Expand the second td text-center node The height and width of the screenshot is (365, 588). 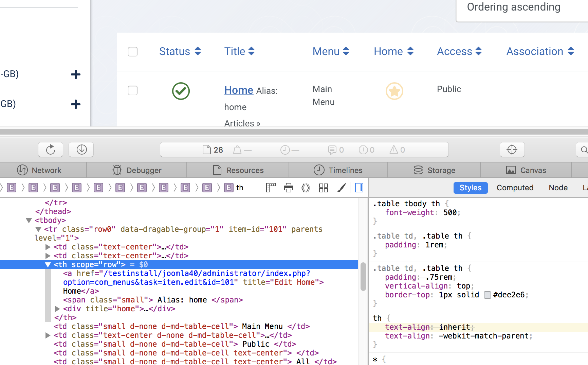[x=48, y=256]
